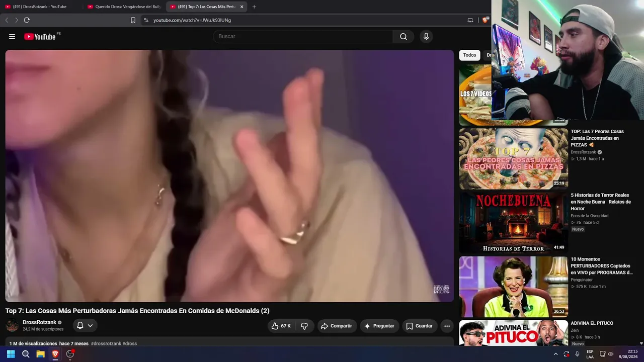Go back to the previous page
The height and width of the screenshot is (362, 644).
7,20
